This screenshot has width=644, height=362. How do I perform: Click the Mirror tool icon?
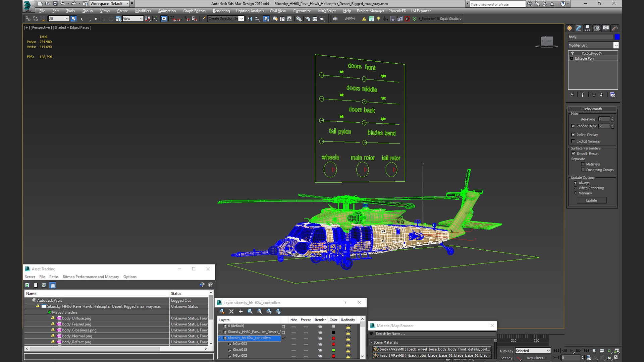tap(250, 19)
